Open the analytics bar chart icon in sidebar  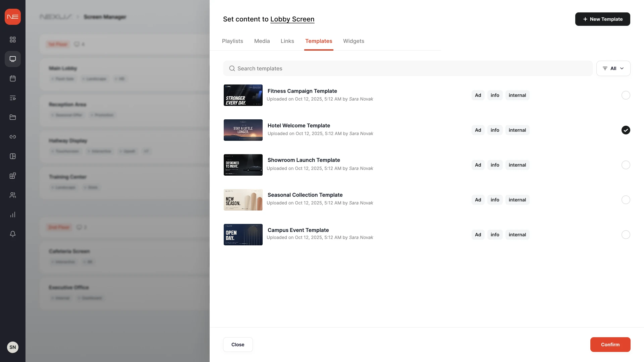tap(13, 215)
